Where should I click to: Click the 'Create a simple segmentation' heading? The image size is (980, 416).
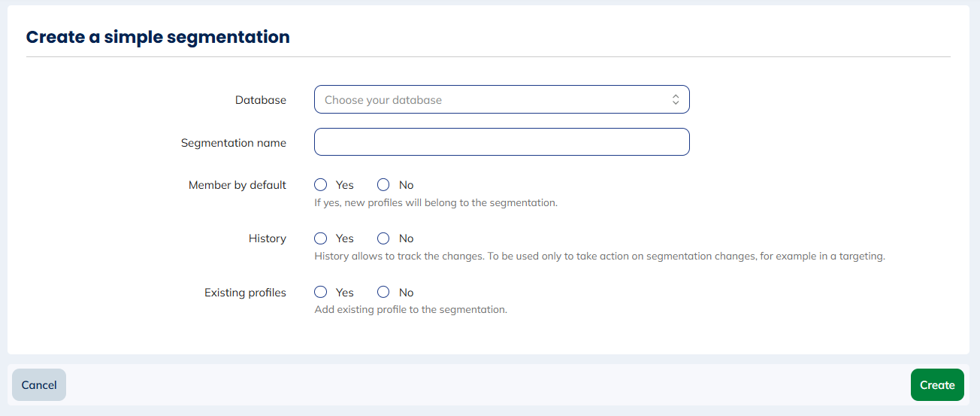[x=158, y=37]
